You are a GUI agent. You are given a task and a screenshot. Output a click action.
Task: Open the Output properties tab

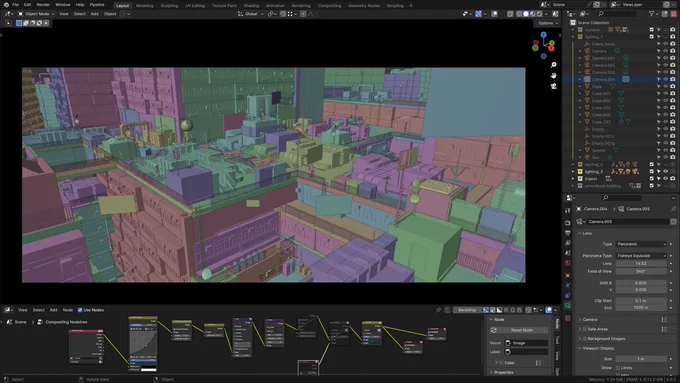(568, 233)
